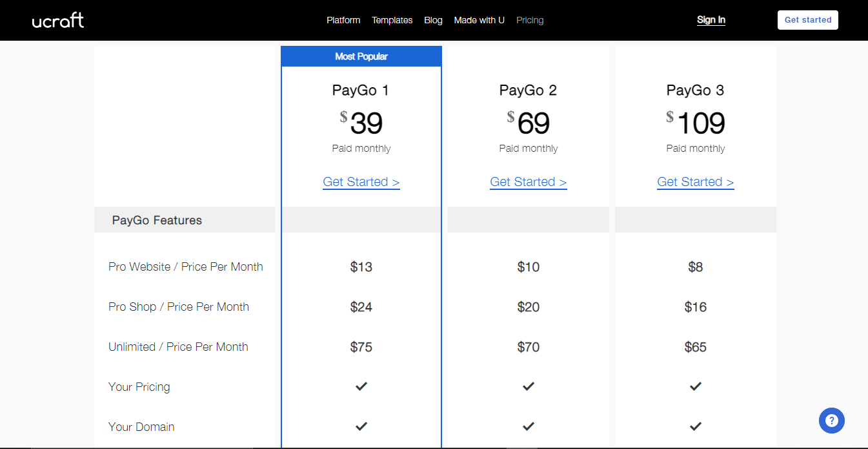This screenshot has width=868, height=449.
Task: Click the PayGo Features section header
Action: click(x=157, y=220)
